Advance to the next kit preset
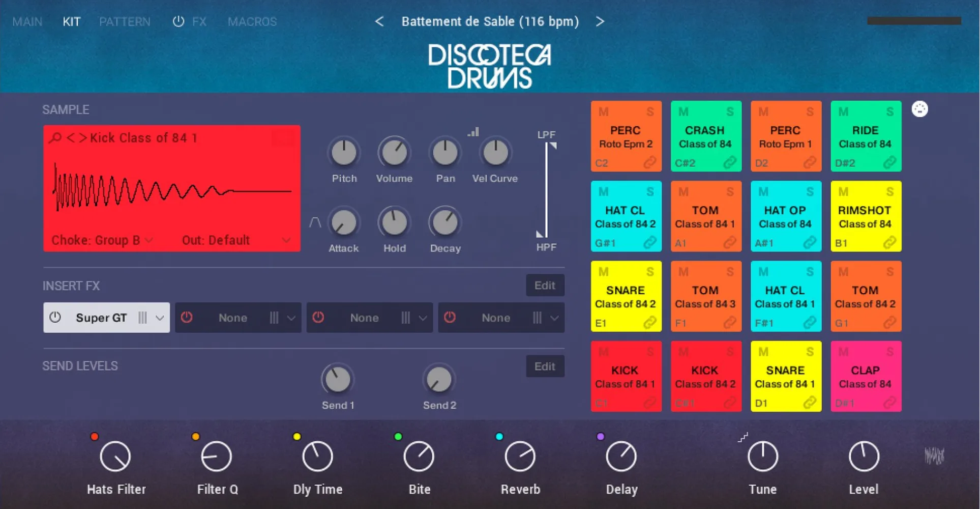The width and height of the screenshot is (980, 509). coord(600,21)
